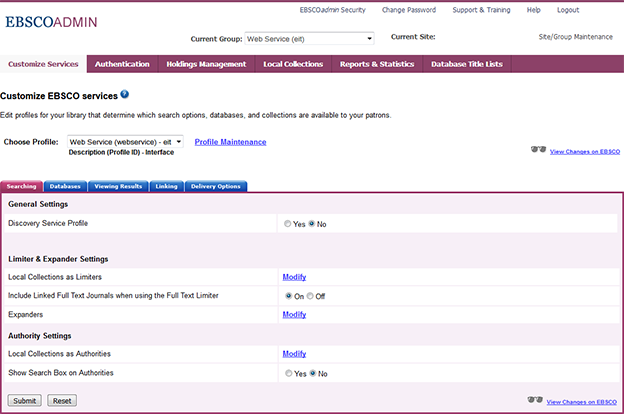
Task: Open top View Changes on EBSCO link
Action: point(585,151)
